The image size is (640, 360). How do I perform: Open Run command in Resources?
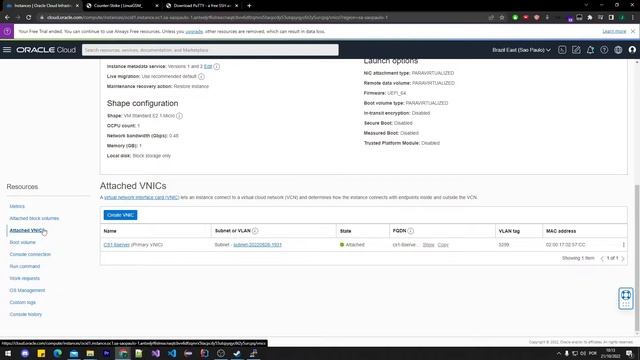point(25,267)
